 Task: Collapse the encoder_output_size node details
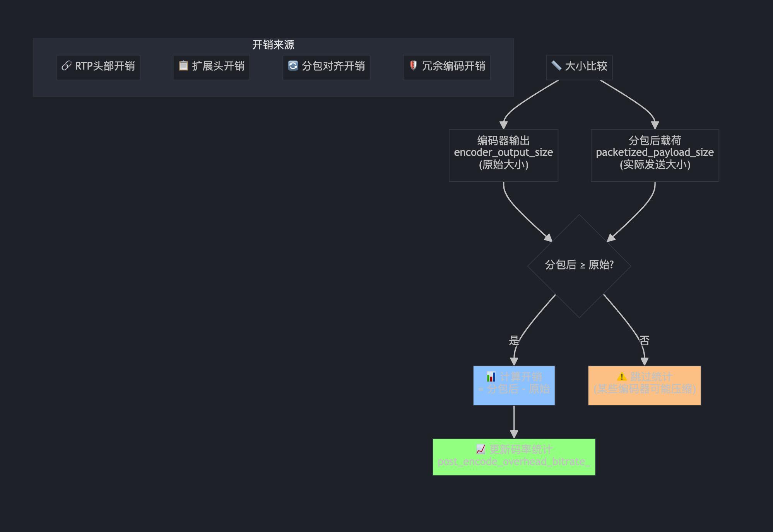tap(503, 154)
